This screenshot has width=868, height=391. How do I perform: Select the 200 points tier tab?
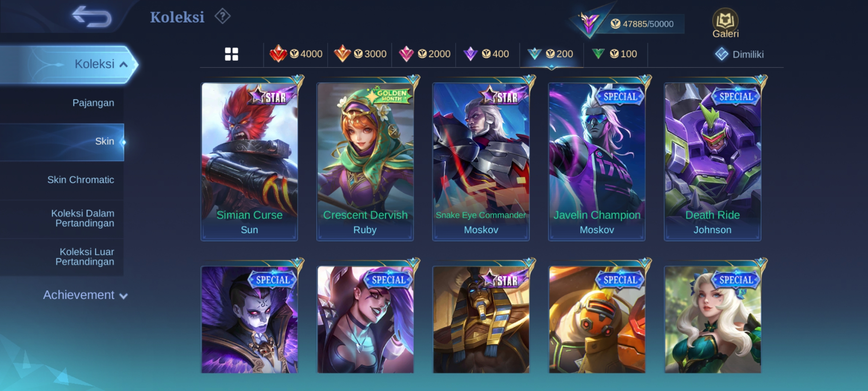(550, 54)
